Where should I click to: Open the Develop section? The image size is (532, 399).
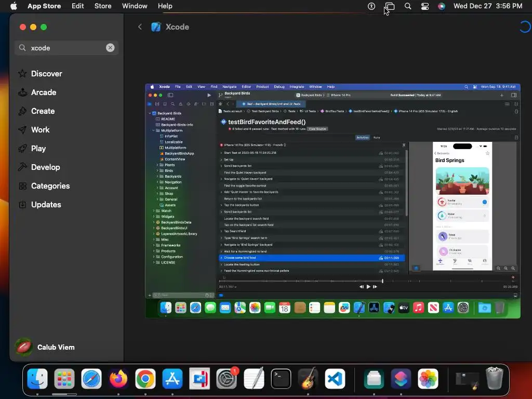click(46, 167)
